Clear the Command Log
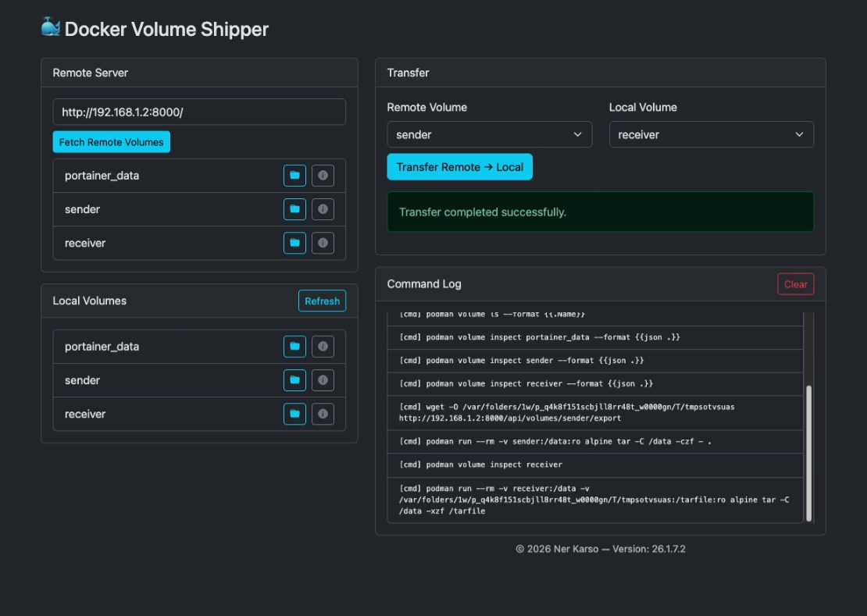 (795, 284)
